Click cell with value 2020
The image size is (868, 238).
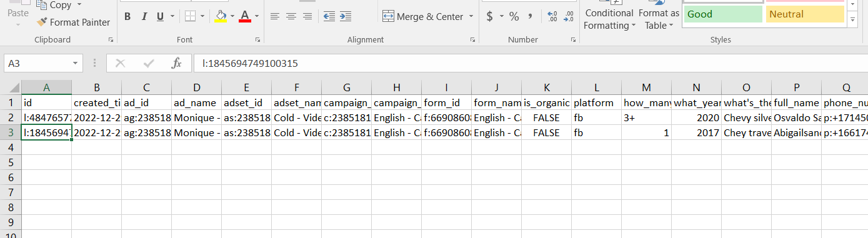pyautogui.click(x=696, y=117)
